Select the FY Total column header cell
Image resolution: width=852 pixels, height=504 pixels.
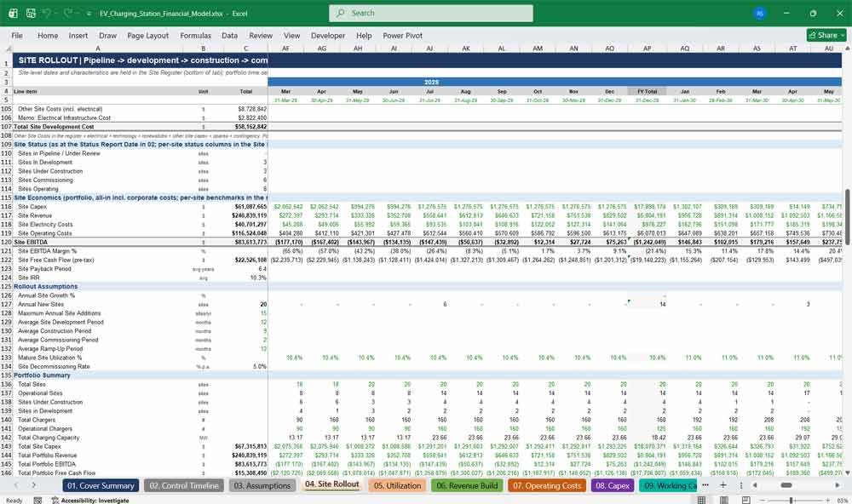pyautogui.click(x=648, y=91)
